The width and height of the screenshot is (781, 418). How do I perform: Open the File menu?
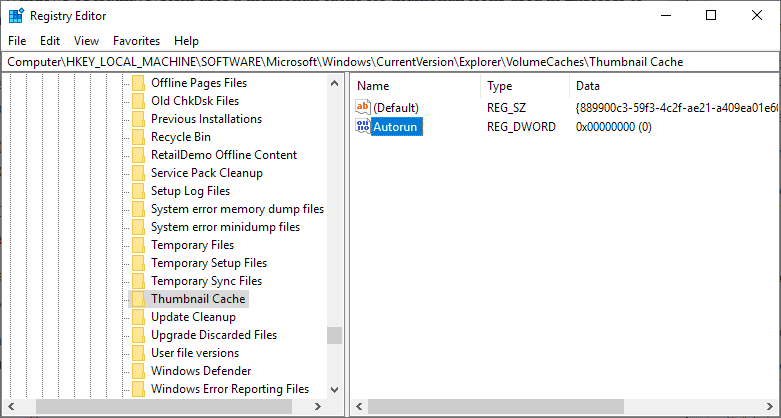pos(17,41)
